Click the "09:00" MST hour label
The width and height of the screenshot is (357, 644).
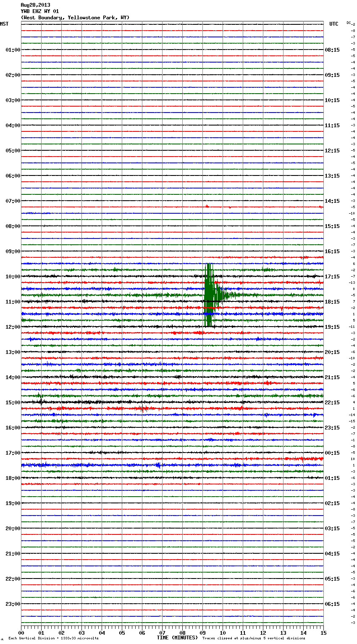13,251
